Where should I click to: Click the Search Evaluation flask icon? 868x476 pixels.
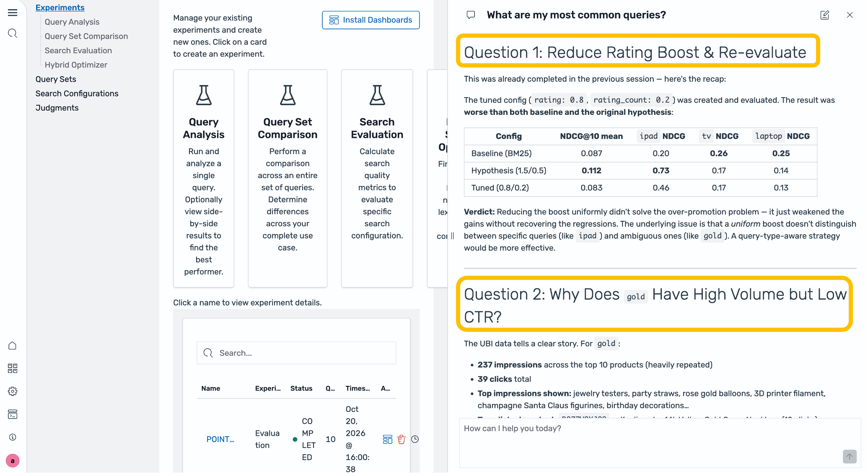point(377,95)
